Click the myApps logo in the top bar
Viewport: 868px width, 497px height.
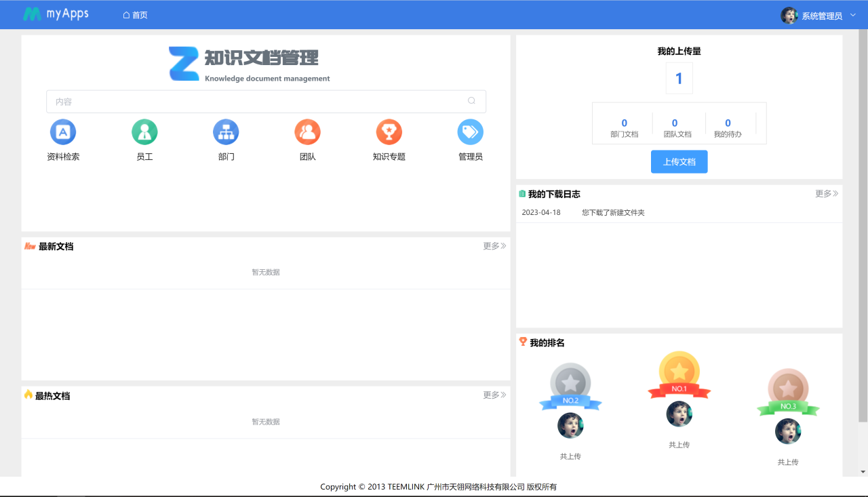click(x=56, y=14)
